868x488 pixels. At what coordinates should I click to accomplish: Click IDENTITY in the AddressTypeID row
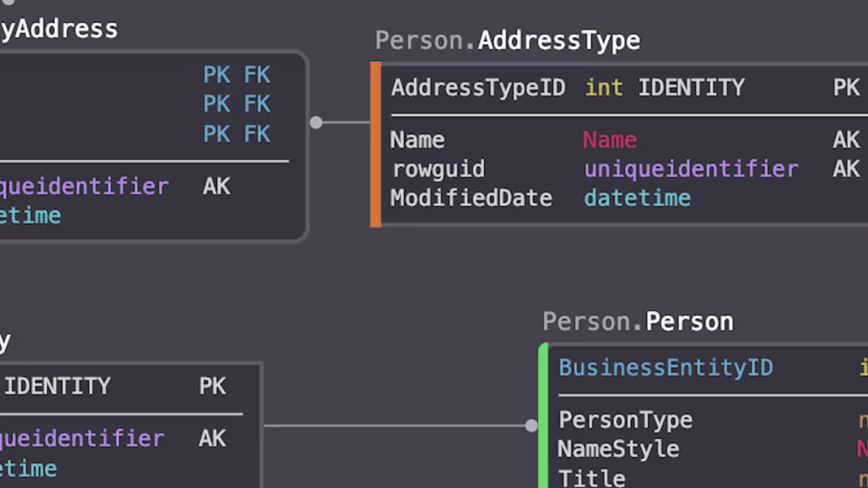[691, 88]
